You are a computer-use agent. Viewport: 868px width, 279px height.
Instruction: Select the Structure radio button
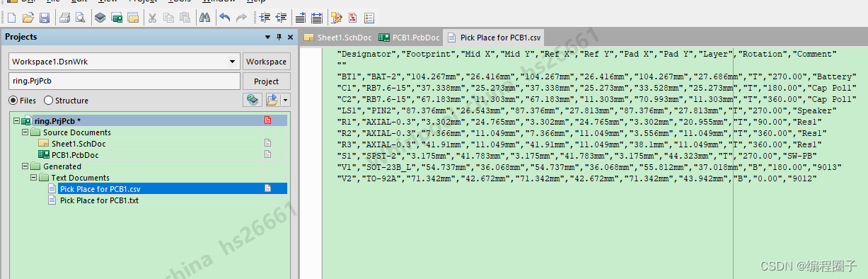pyautogui.click(x=48, y=101)
